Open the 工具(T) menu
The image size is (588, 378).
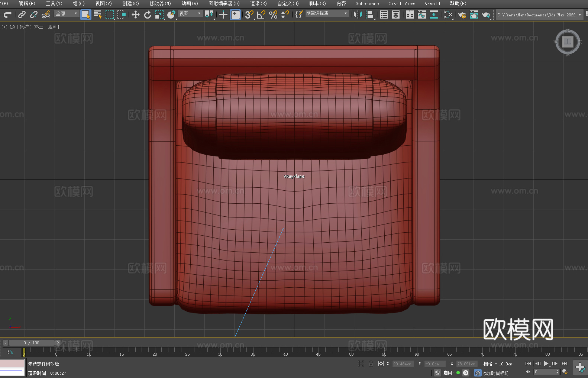54,3
